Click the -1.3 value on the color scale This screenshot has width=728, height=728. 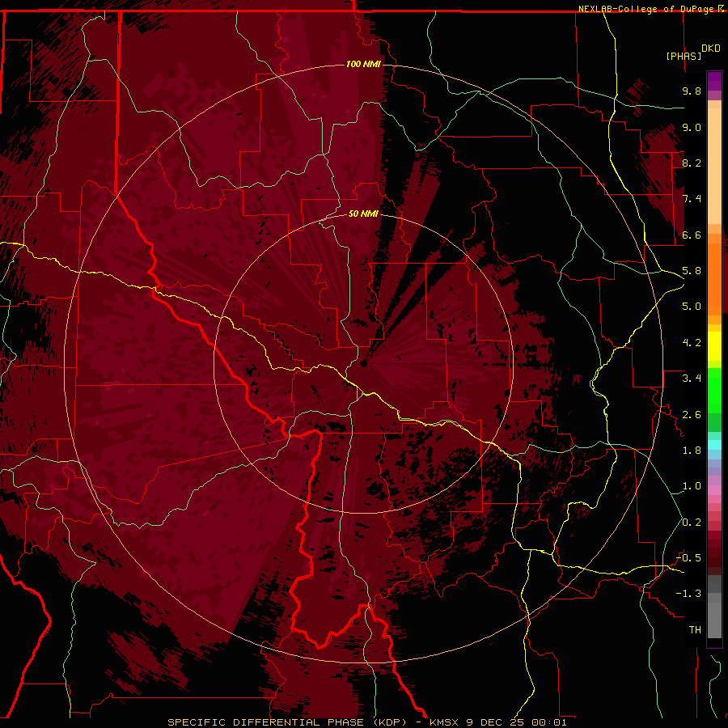[x=688, y=594]
